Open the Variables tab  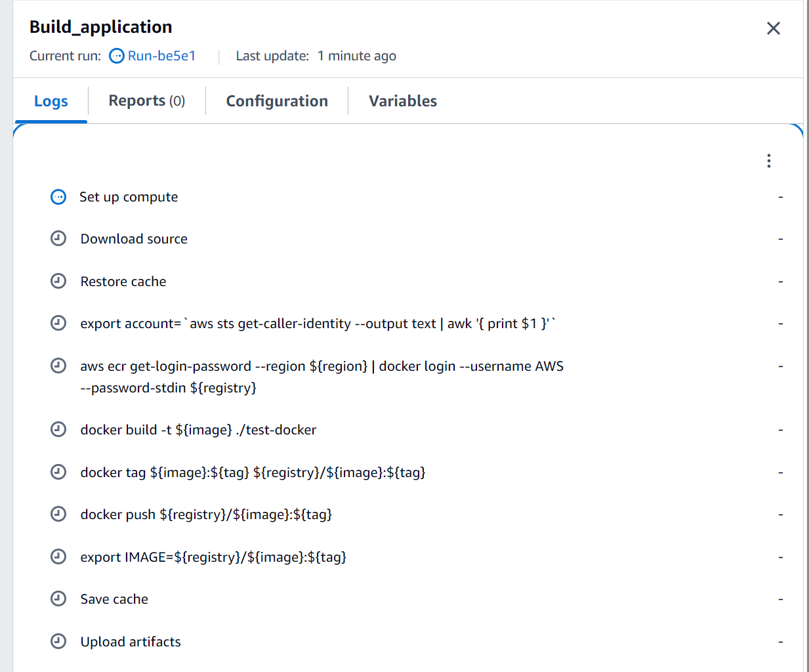coord(403,101)
